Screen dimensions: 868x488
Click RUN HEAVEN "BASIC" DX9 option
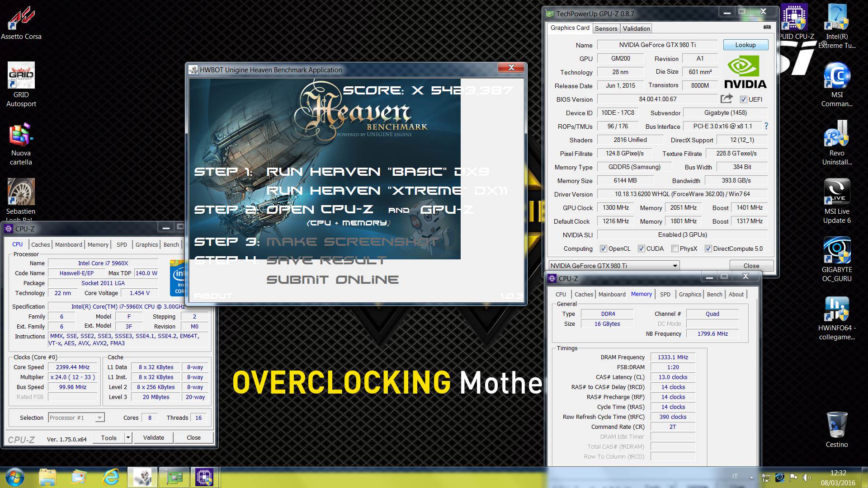377,172
